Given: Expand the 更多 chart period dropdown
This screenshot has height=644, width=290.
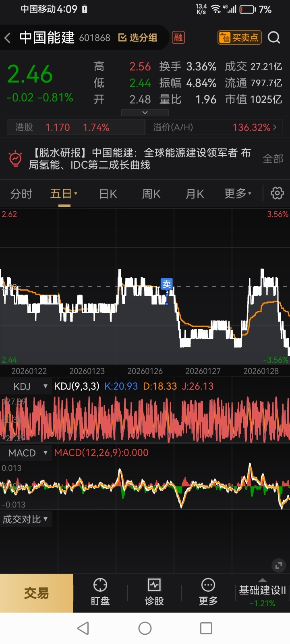Looking at the screenshot, I should coord(238,194).
